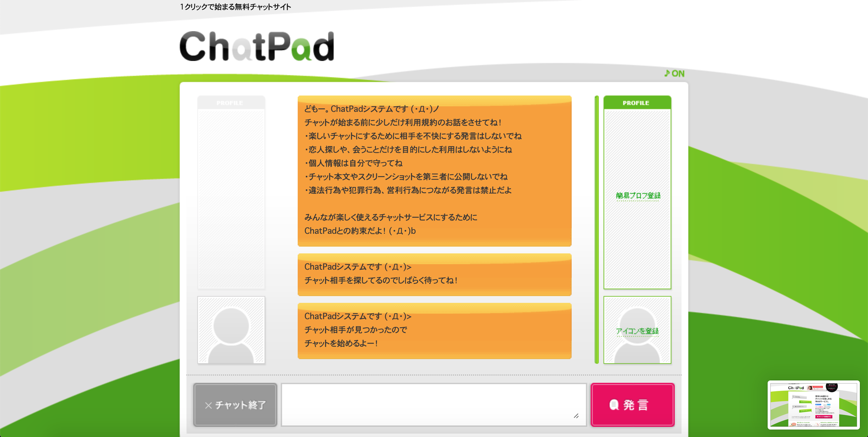Click the アイコンを登録 icon registration link
The image size is (868, 437).
coord(637,331)
